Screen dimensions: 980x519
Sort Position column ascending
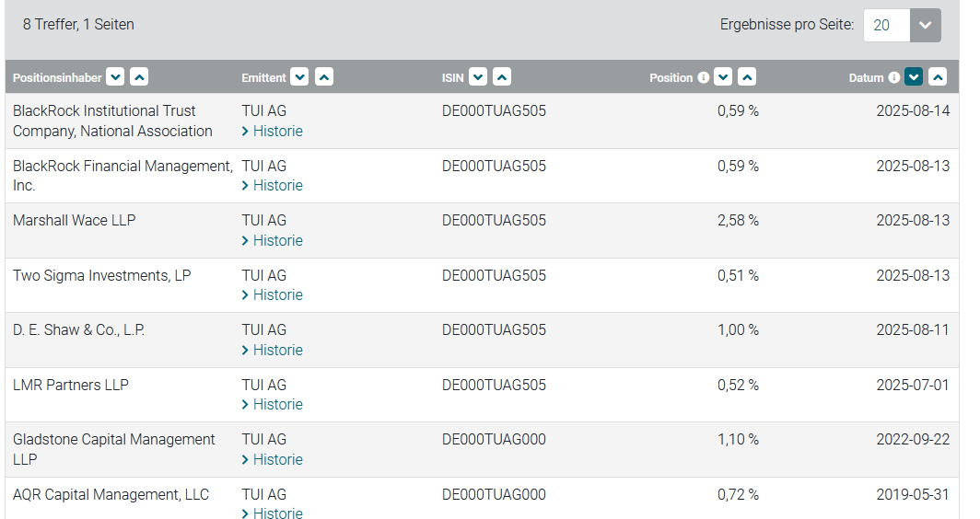[748, 77]
